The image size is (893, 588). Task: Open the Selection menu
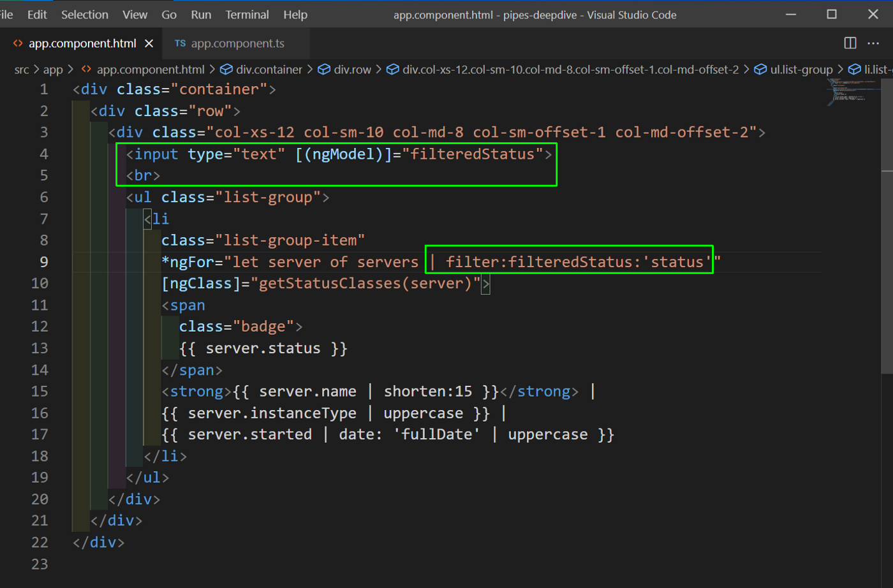[x=85, y=15]
